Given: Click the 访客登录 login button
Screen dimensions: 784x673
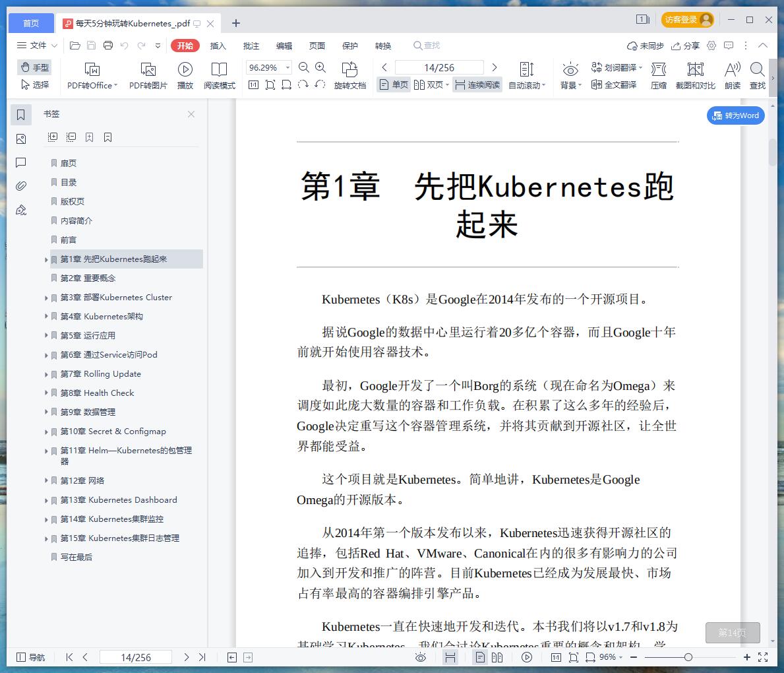Looking at the screenshot, I should [688, 20].
